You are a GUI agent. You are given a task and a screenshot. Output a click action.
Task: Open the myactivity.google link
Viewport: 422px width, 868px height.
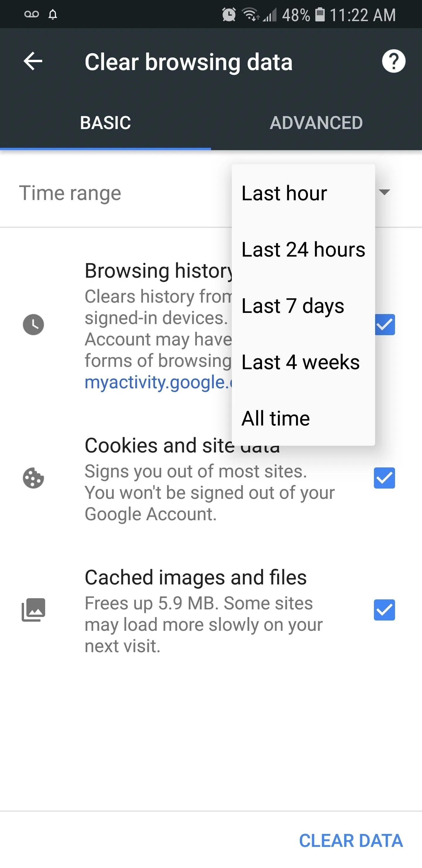[x=158, y=382]
